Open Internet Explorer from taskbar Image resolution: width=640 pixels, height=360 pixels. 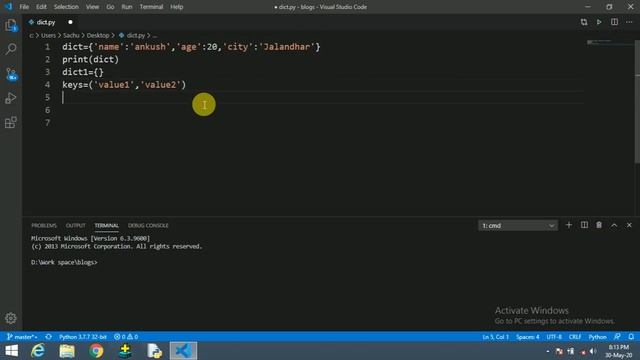click(38, 351)
